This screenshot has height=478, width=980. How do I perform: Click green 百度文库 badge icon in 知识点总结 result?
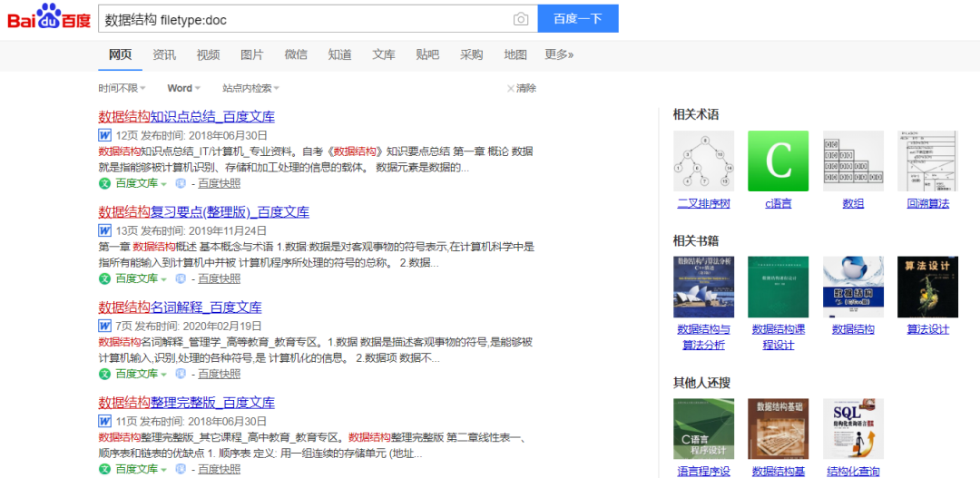[x=104, y=183]
